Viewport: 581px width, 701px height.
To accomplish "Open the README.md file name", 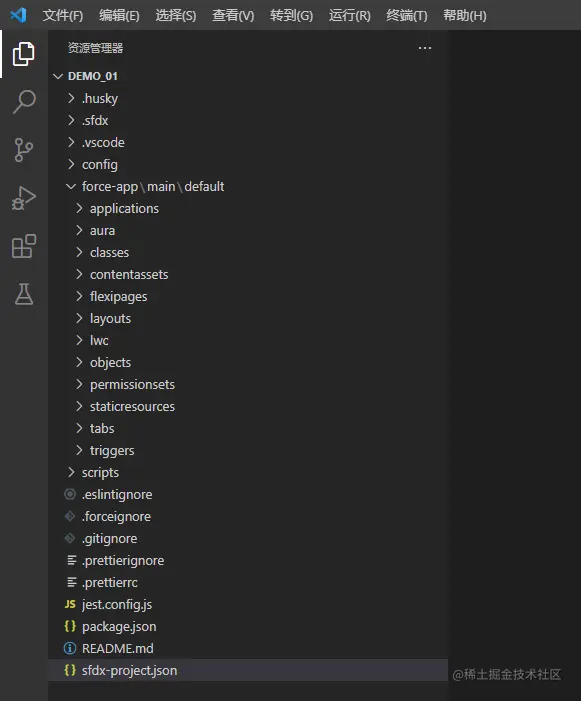I will pos(118,648).
